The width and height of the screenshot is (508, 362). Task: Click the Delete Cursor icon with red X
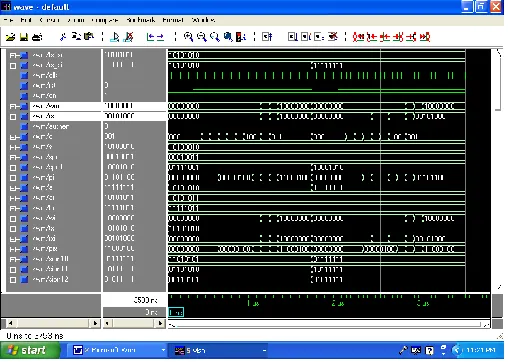coord(129,37)
